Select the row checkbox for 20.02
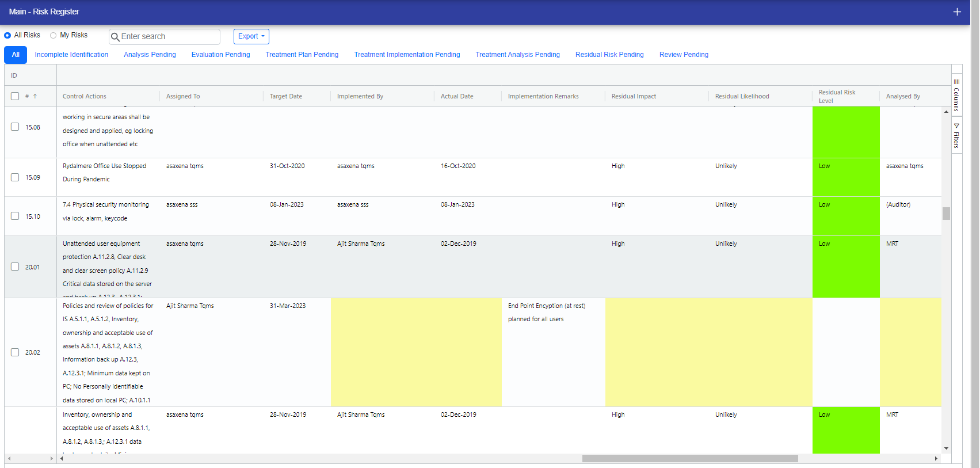Image resolution: width=980 pixels, height=468 pixels. pyautogui.click(x=15, y=352)
